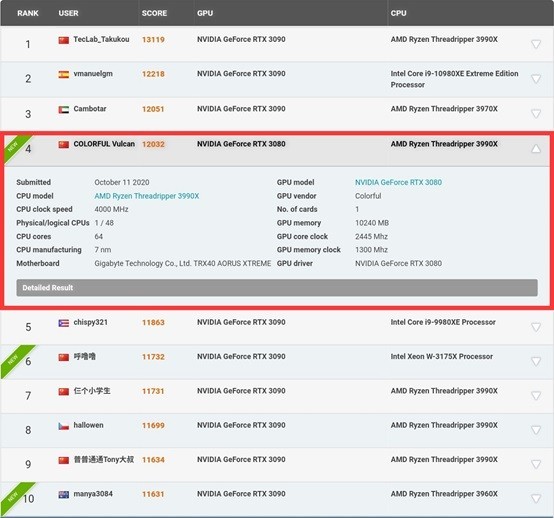Click the flag icon in rank 9 row
Screen dimensions: 554x518
pyautogui.click(x=64, y=460)
